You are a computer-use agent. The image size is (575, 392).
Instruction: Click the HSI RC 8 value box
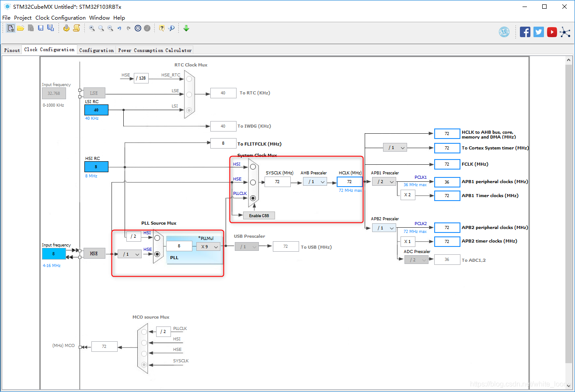click(96, 167)
